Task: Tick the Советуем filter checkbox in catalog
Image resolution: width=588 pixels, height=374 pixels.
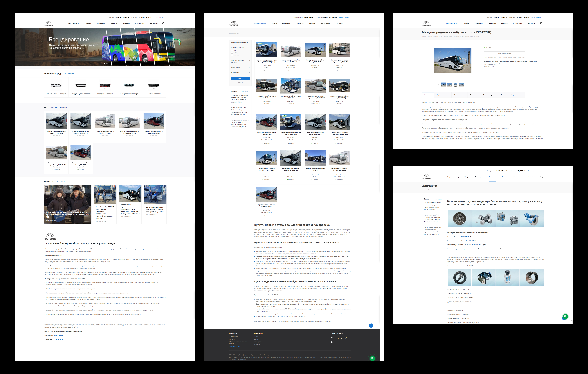Action: pyautogui.click(x=232, y=53)
